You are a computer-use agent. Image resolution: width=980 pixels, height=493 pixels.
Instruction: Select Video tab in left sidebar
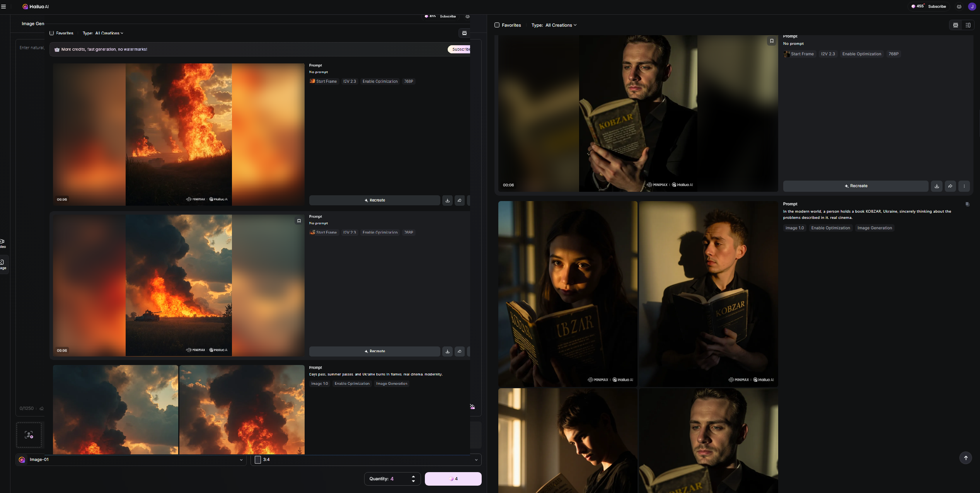(3, 243)
